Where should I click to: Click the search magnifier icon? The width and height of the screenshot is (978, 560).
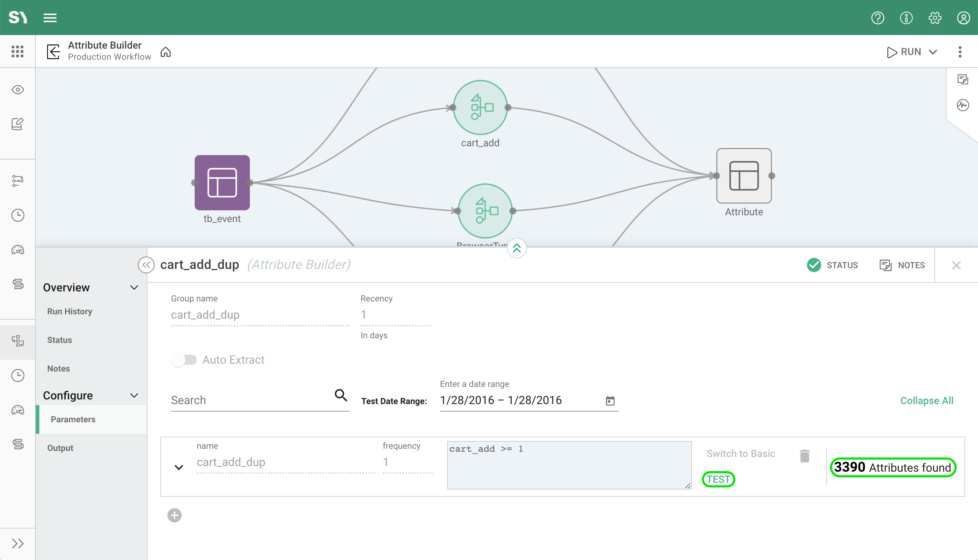click(341, 395)
